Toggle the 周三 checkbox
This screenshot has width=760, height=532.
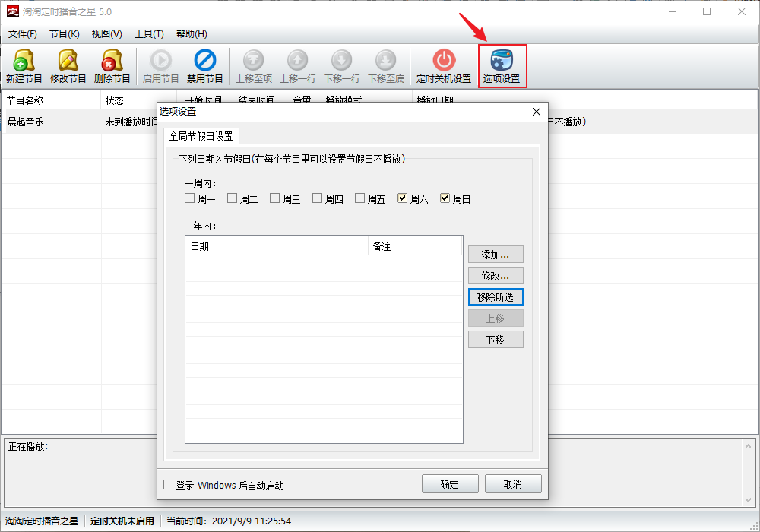[275, 198]
